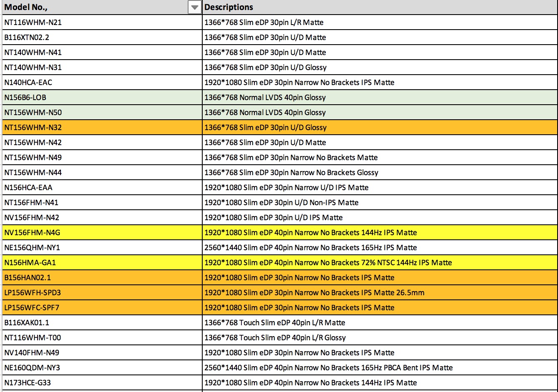Select N140HCA-EAC description cell
The width and height of the screenshot is (558, 392).
coord(380,83)
